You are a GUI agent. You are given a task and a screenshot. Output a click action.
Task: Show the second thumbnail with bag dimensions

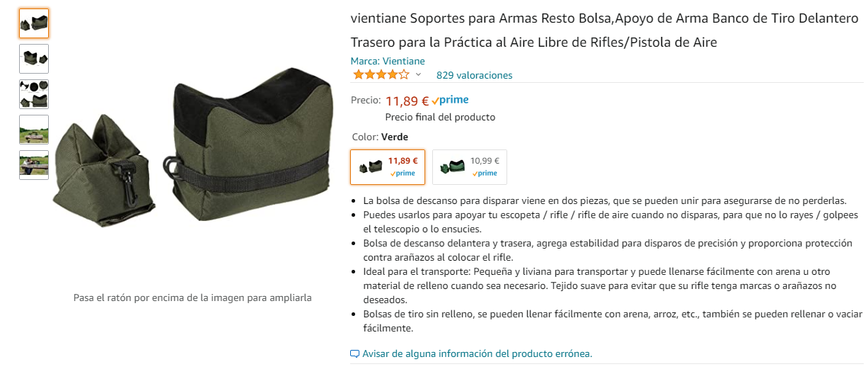point(34,59)
